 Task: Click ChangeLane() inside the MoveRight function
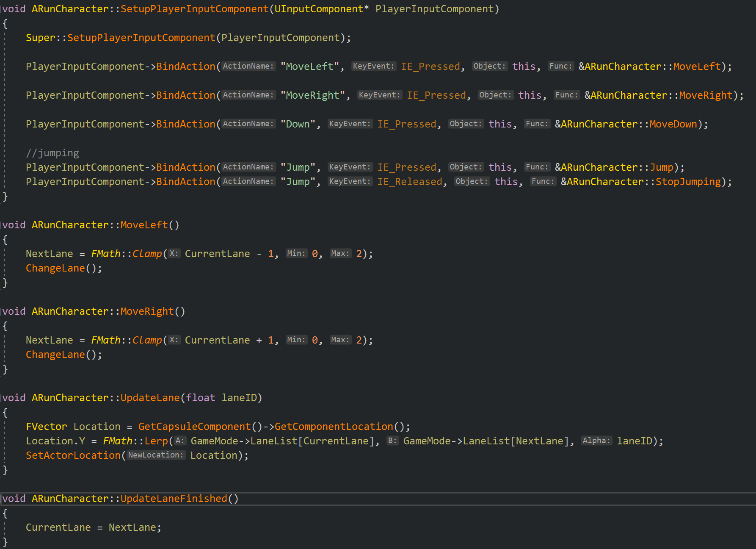coord(61,355)
